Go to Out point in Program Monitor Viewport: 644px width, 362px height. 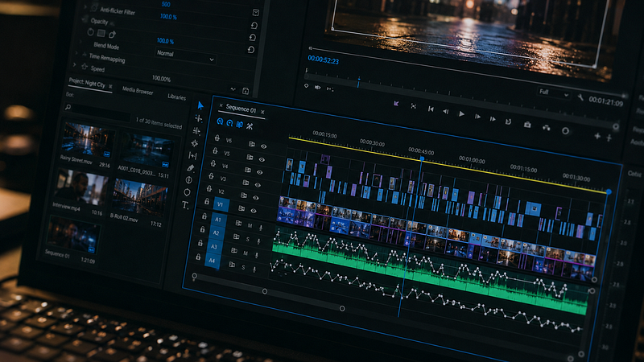tap(493, 119)
